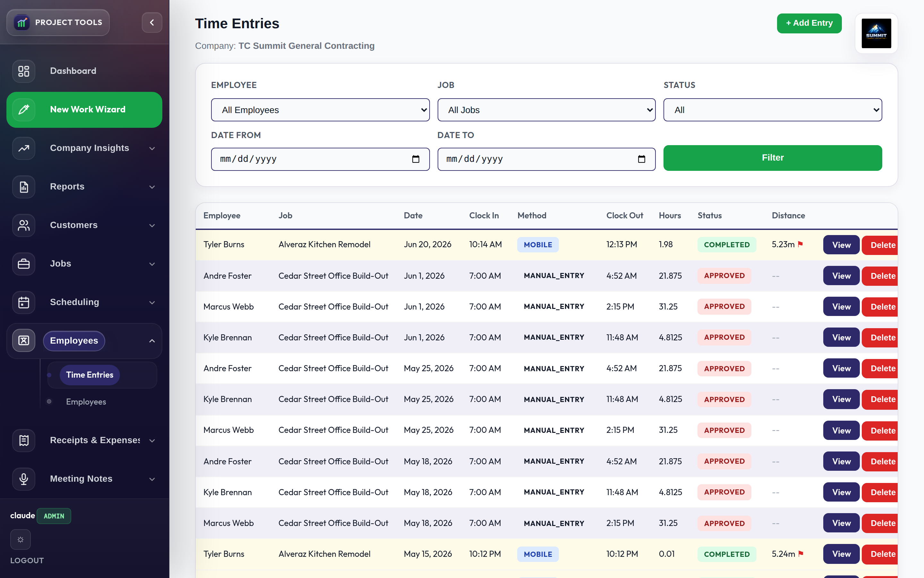Click the Receipts & Expenses receipt icon
This screenshot has height=578, width=924.
pyautogui.click(x=24, y=440)
